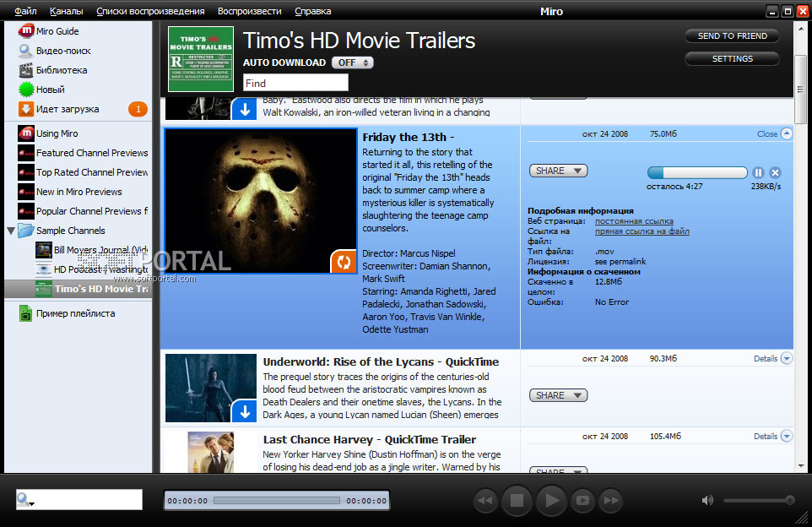Click Timo's Movie Trailers channel logo
812x527 pixels.
(x=200, y=59)
